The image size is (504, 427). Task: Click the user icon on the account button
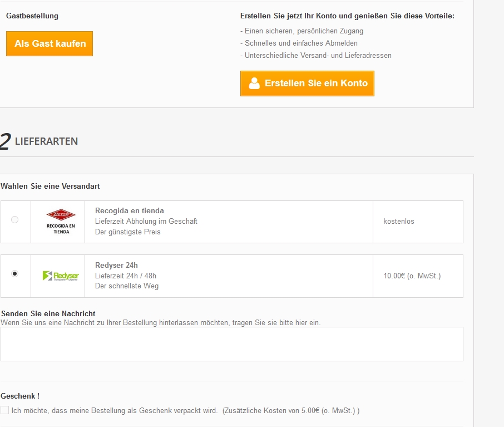click(254, 84)
